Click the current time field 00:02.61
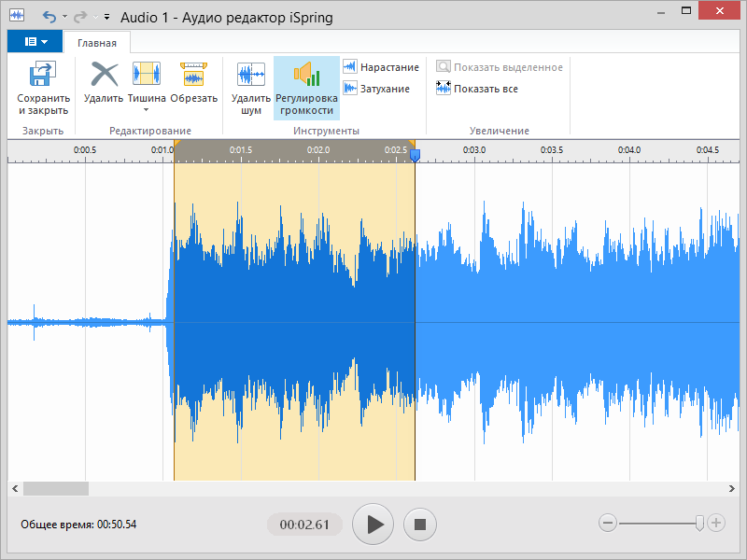 (304, 525)
